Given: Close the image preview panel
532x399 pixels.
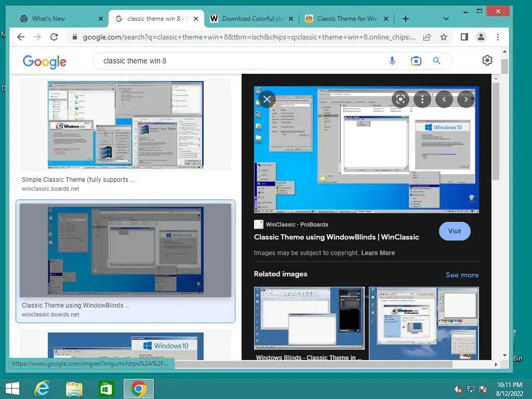Looking at the screenshot, I should pyautogui.click(x=267, y=99).
